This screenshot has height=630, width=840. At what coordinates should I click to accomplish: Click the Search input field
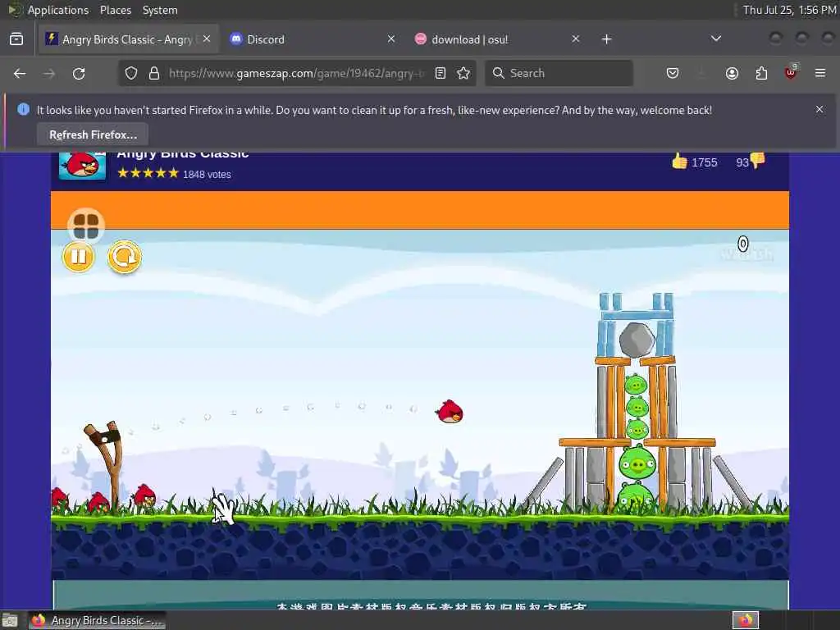[559, 73]
